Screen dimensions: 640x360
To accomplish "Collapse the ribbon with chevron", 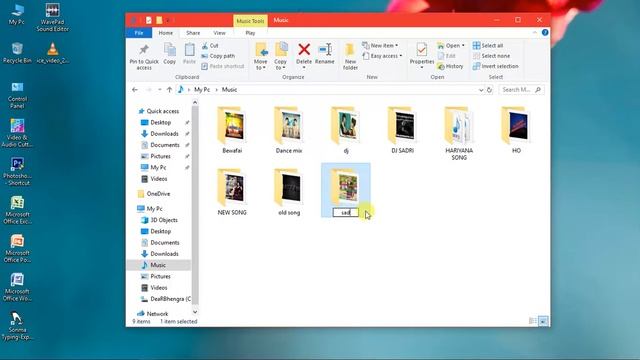I will point(535,33).
